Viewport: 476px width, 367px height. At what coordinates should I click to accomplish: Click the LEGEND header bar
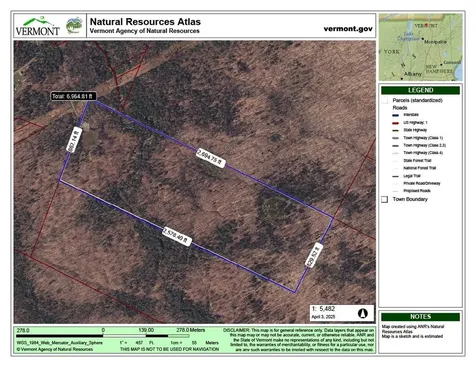420,90
